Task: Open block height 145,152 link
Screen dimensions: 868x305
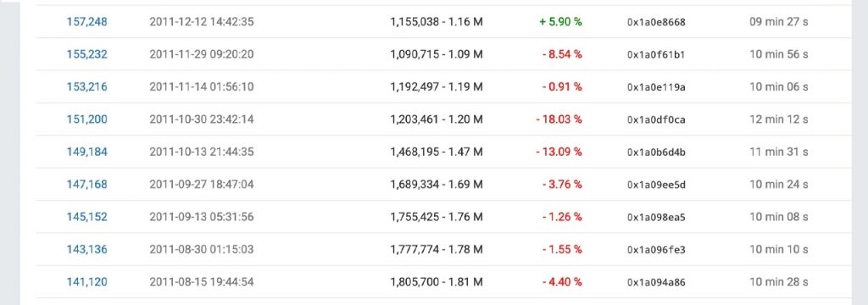Action: click(87, 217)
